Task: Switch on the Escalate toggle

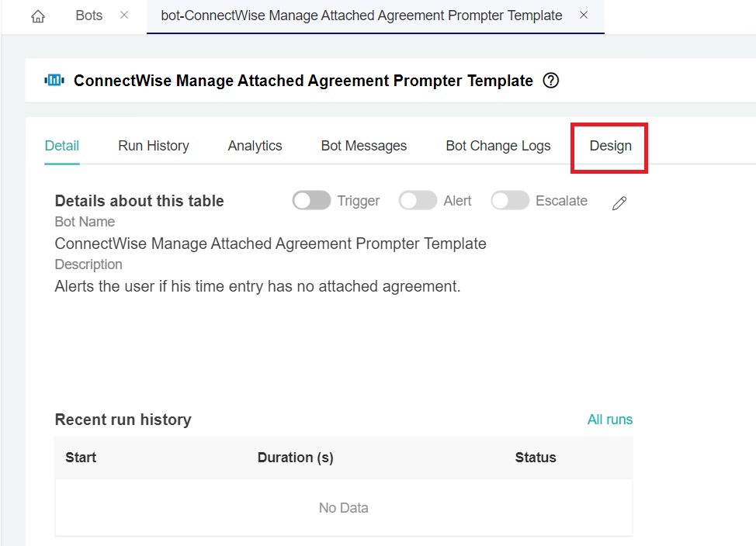Action: coord(510,201)
